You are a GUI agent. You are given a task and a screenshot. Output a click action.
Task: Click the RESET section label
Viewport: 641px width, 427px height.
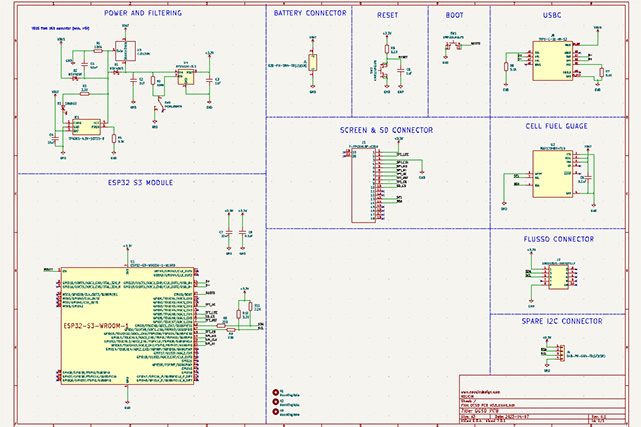pos(389,15)
